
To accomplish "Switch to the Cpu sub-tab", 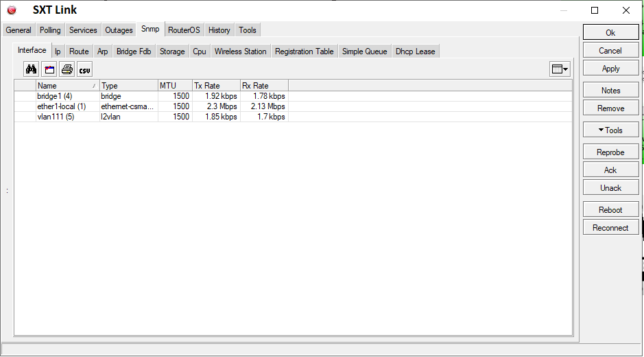I will (x=200, y=51).
